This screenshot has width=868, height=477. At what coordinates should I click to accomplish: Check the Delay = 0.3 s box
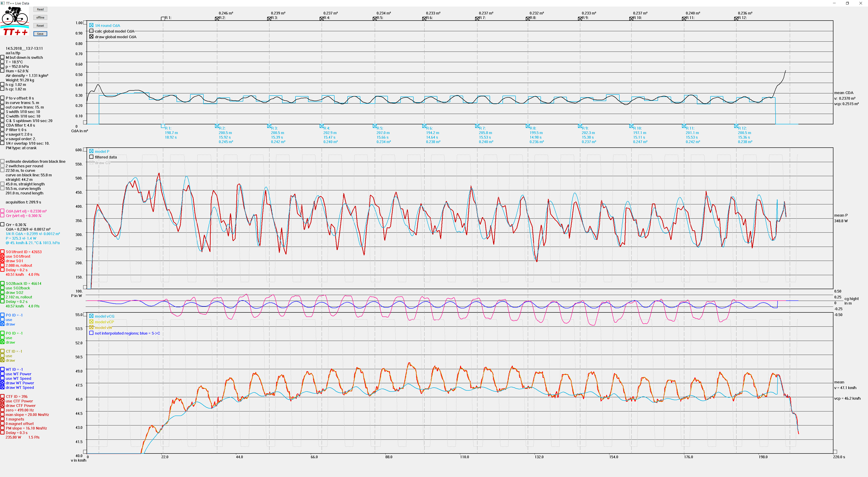[x=2, y=433]
